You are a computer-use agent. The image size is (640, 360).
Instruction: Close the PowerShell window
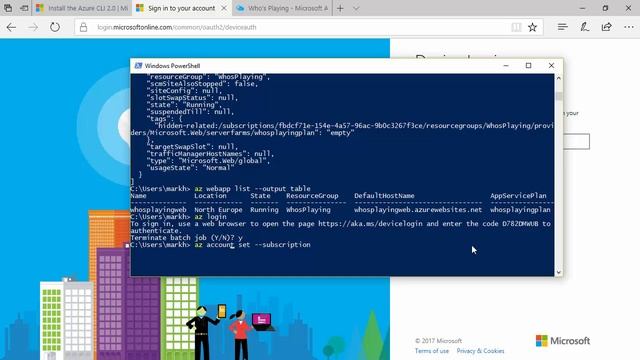[551, 66]
